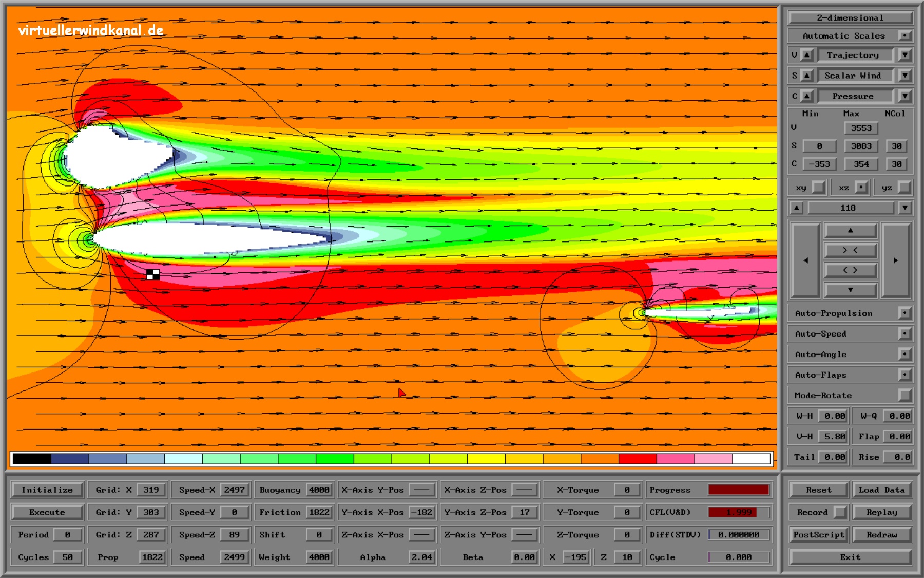Edit the Period value 0
924x578 pixels.
click(x=68, y=535)
